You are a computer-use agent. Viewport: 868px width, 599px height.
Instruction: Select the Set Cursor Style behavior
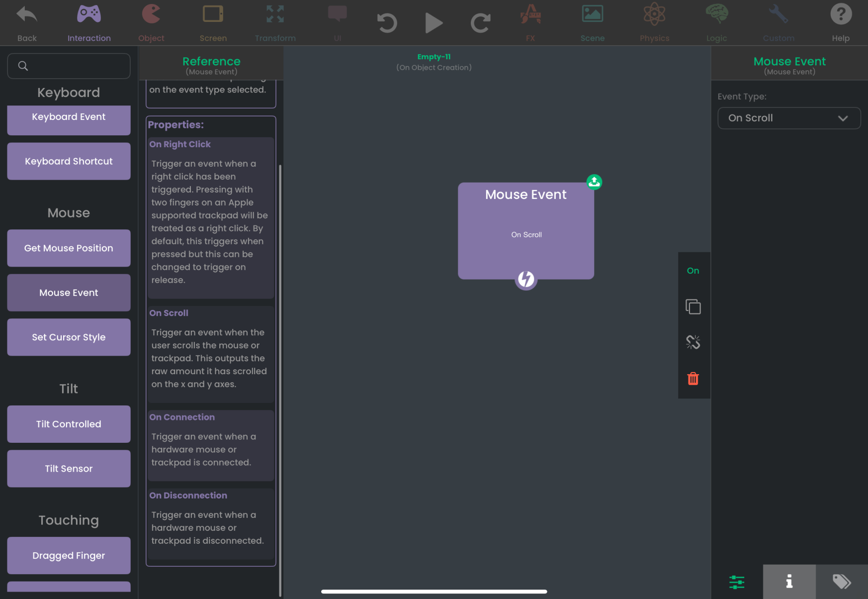point(69,337)
